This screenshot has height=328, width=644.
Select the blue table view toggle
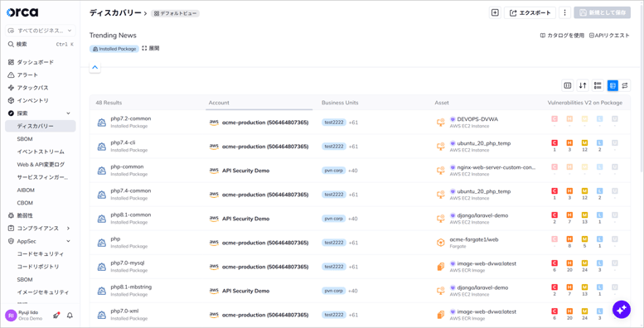(x=613, y=85)
